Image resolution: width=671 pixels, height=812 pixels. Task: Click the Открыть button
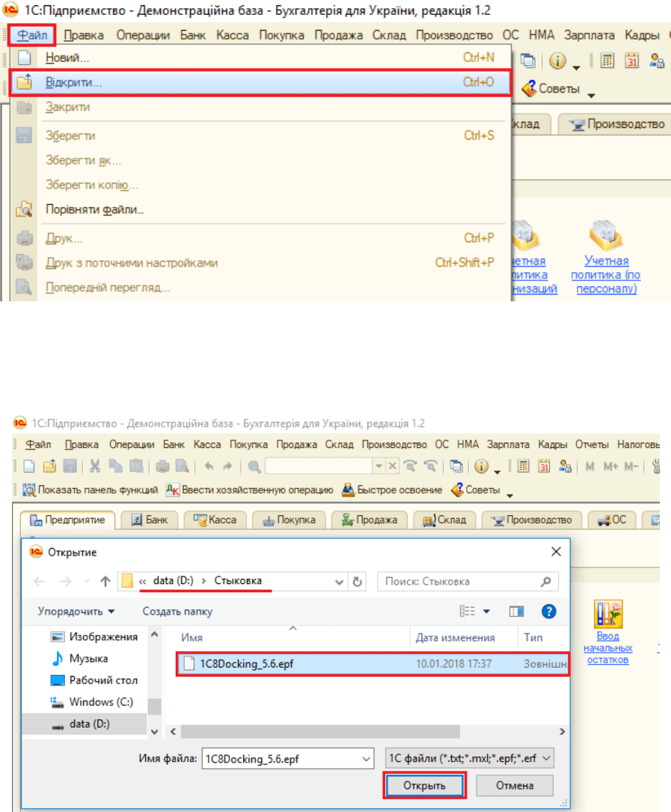pos(424,786)
